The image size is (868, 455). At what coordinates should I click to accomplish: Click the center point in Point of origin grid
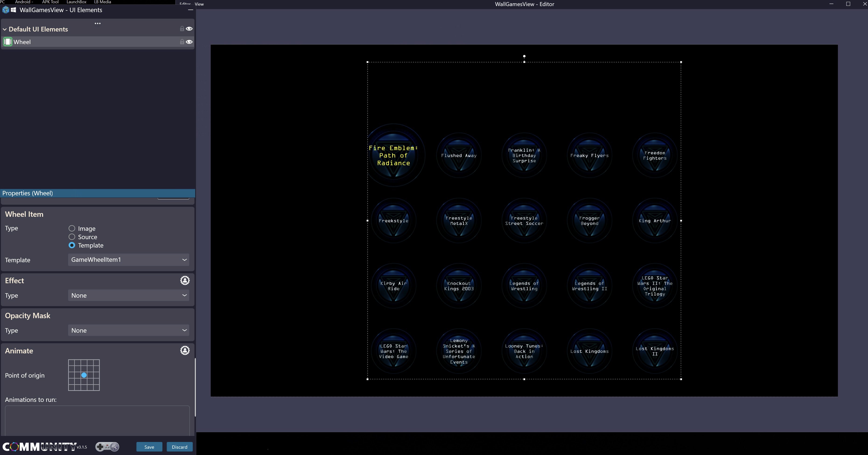pos(84,375)
